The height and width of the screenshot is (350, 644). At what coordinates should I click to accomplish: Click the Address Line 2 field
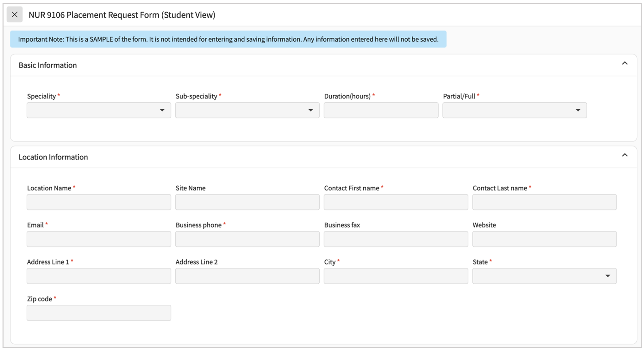pos(247,276)
